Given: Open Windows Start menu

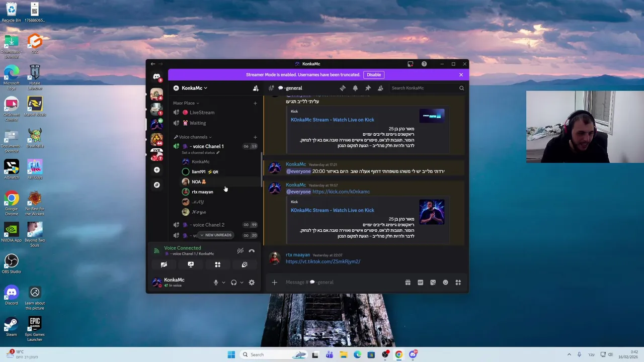Looking at the screenshot, I should pos(231,354).
